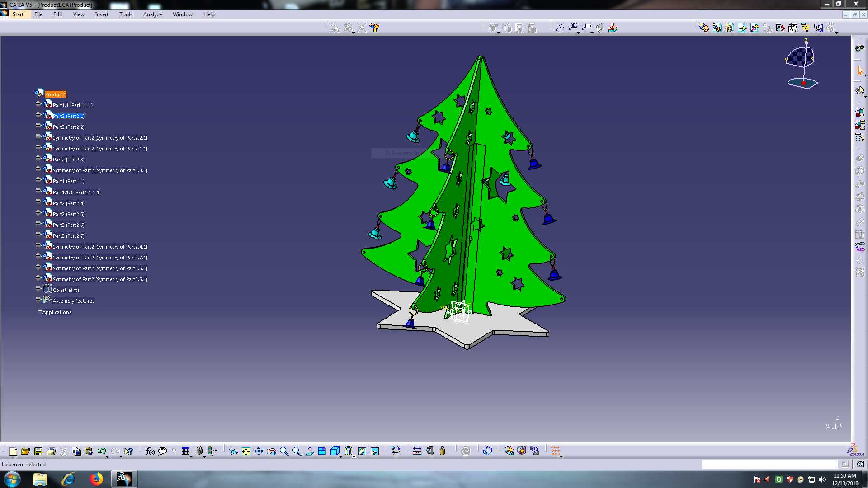Click the Create Multi-View window icon
This screenshot has height=488, width=868.
tap(322, 451)
